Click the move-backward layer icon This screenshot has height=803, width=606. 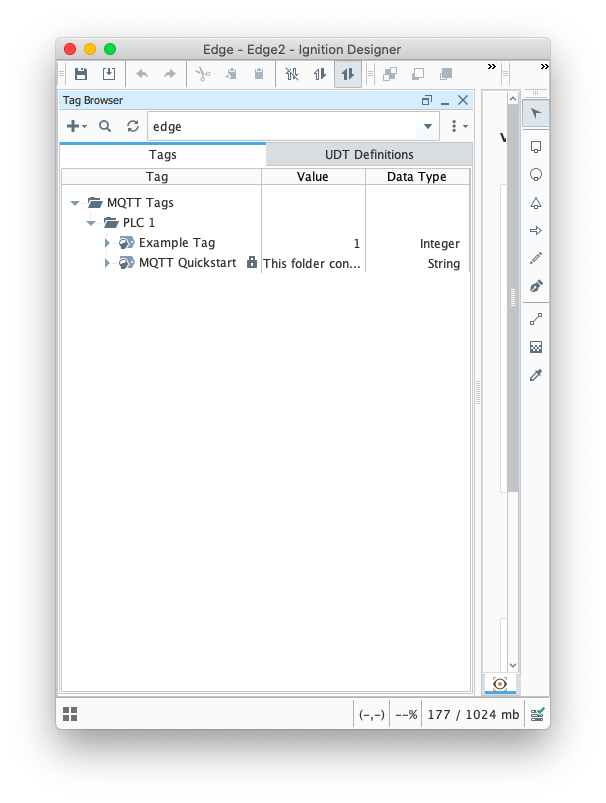(446, 74)
